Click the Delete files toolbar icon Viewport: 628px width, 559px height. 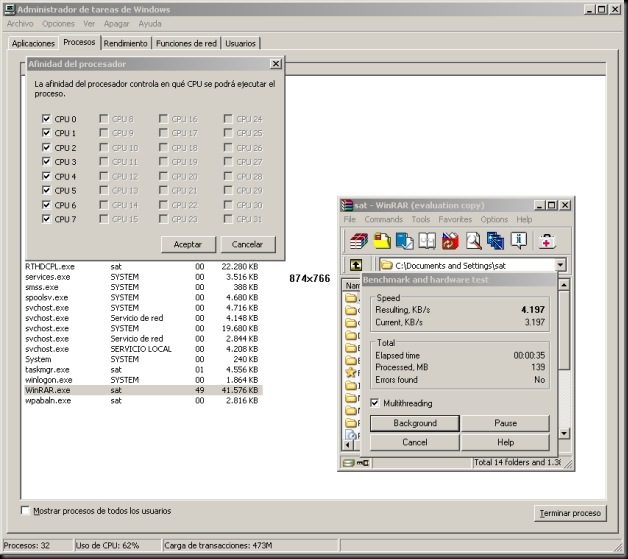(x=450, y=241)
